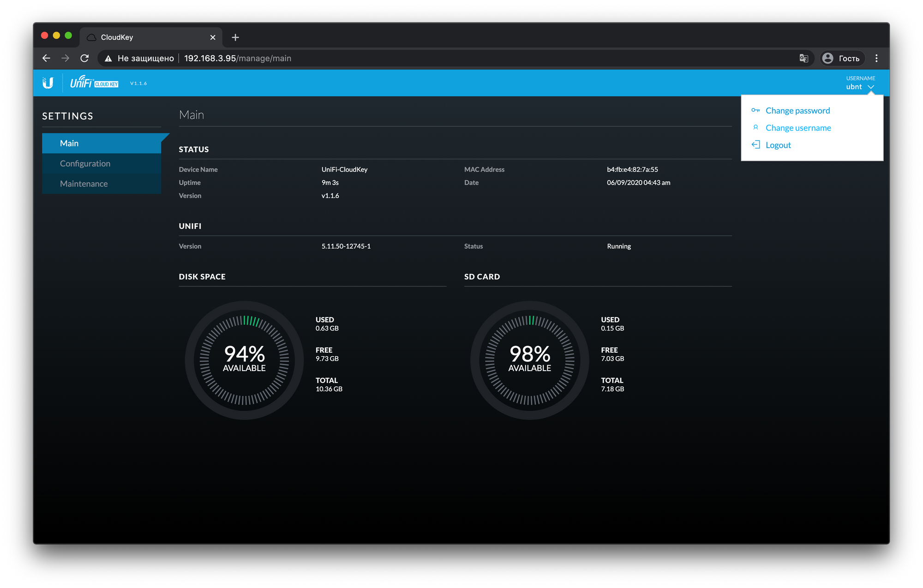923x588 pixels.
Task: Click the SD card used value 0.15 GB
Action: pos(612,328)
